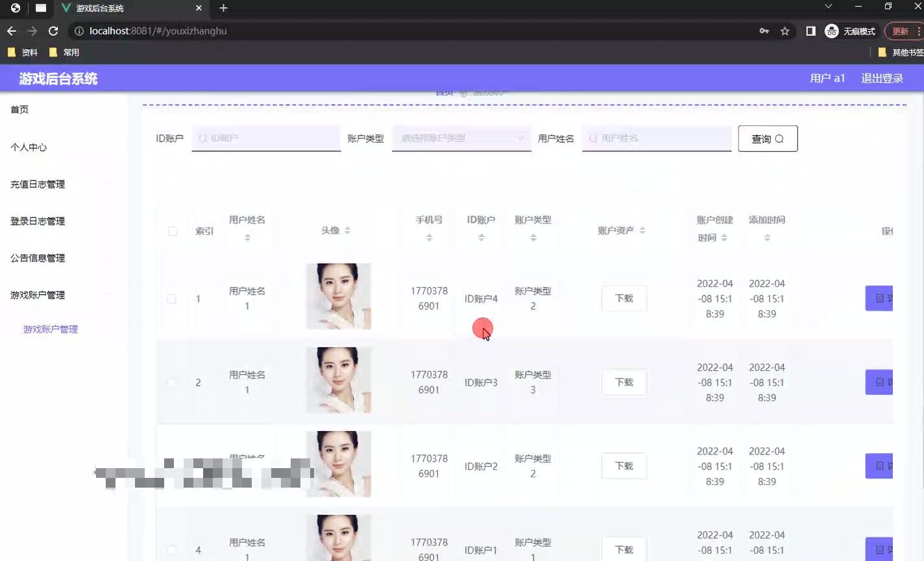
Task: Check the checkbox on row 1
Action: (x=171, y=299)
